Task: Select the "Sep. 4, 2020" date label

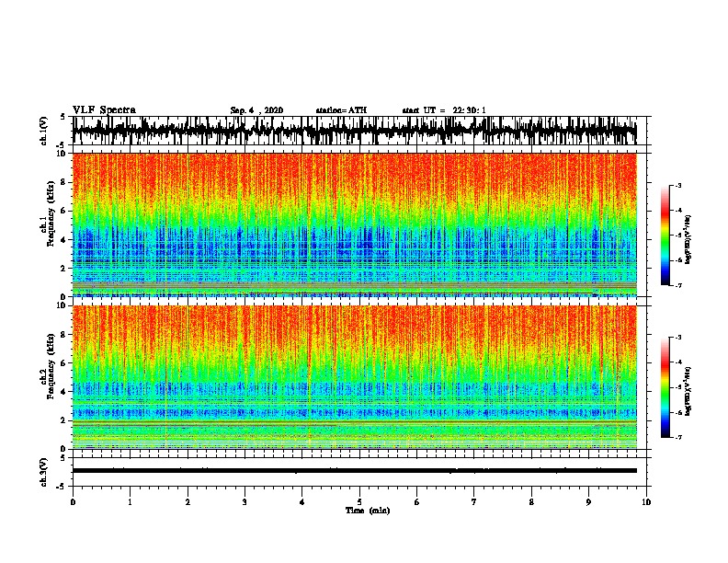Action: tap(256, 110)
